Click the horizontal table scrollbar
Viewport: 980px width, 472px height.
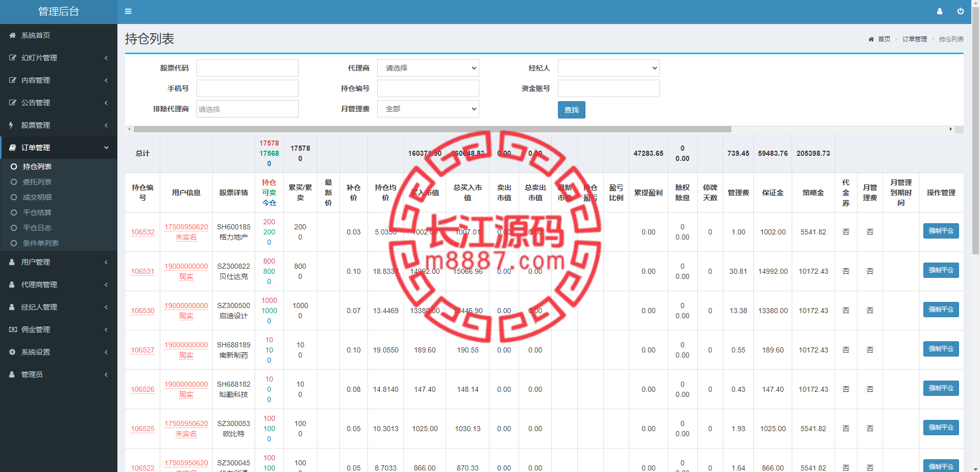432,129
